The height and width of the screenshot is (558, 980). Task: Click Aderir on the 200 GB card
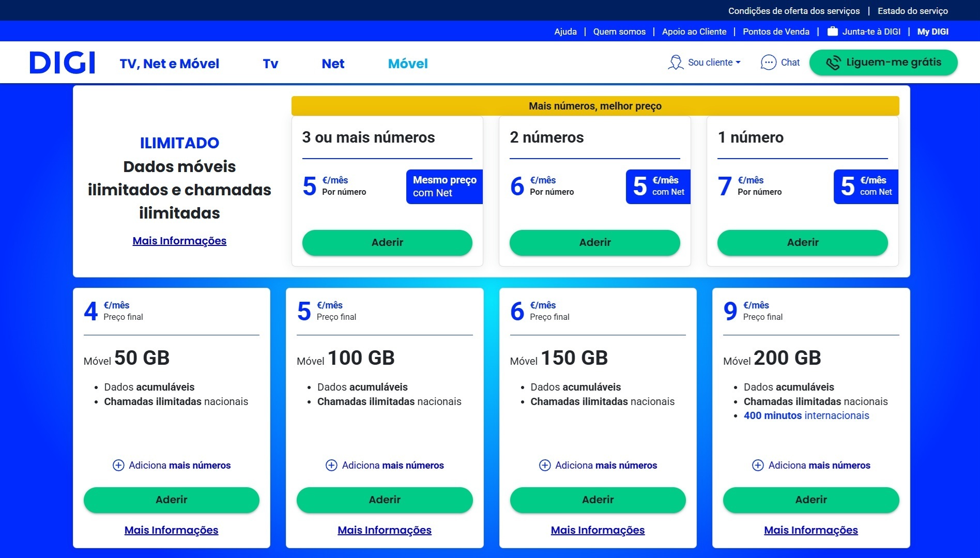pyautogui.click(x=811, y=500)
